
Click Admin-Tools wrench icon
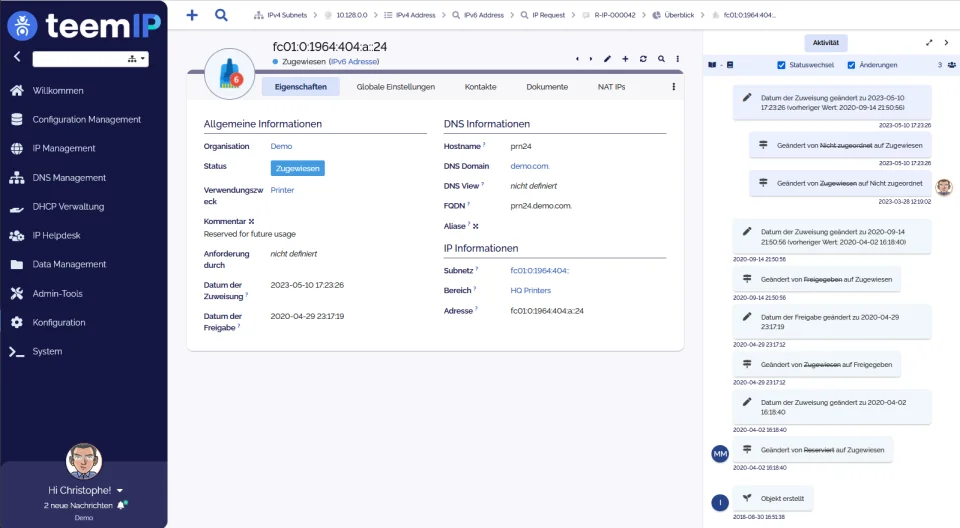[x=17, y=293]
